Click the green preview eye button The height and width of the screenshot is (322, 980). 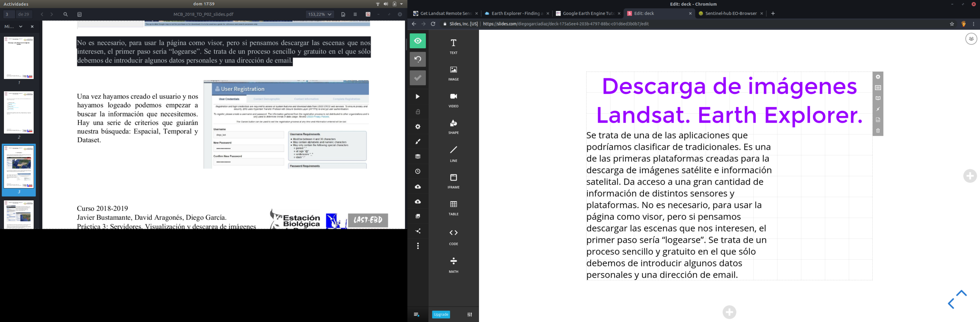[x=417, y=41]
